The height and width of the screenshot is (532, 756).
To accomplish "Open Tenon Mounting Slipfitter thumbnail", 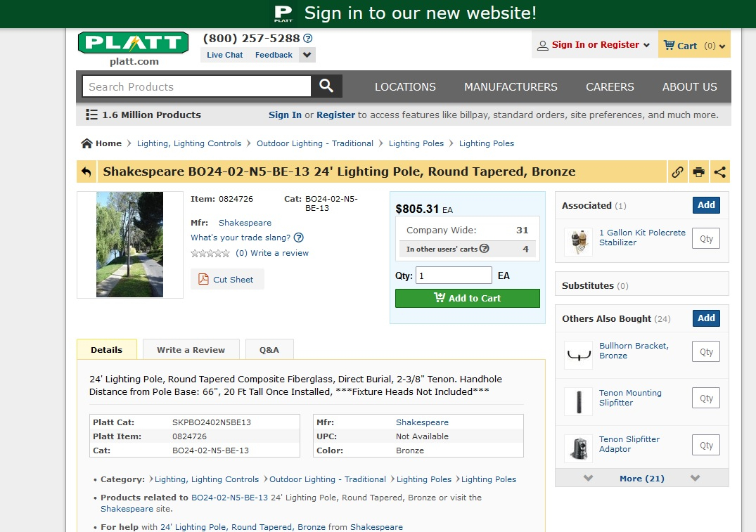I will tap(579, 401).
